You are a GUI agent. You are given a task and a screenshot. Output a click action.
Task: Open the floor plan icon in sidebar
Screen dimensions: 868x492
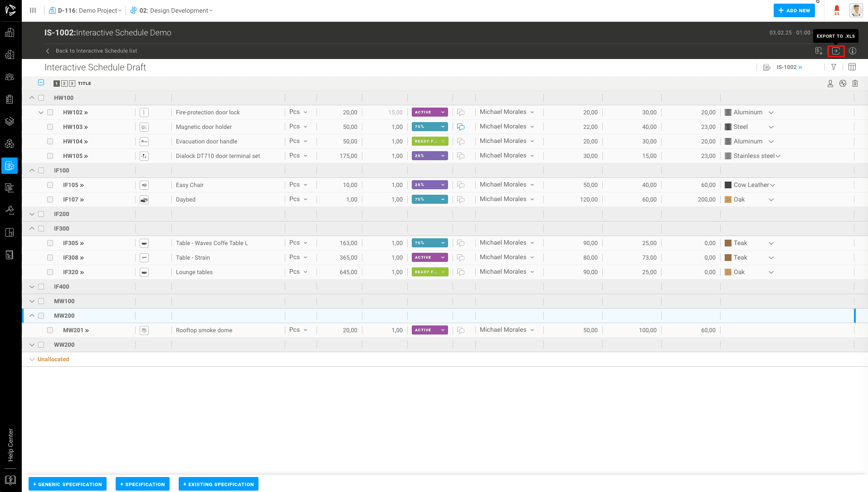[10, 232]
